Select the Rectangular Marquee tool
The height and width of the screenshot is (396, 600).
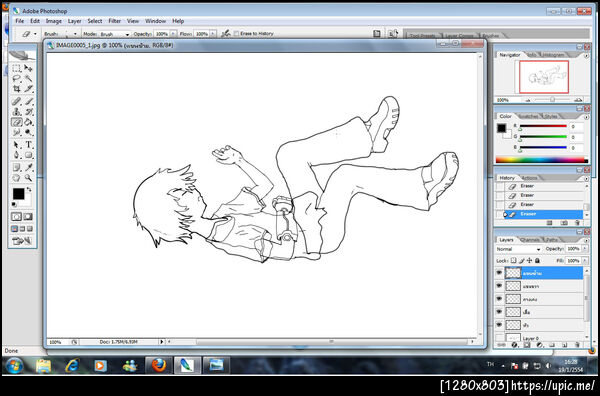click(x=16, y=68)
